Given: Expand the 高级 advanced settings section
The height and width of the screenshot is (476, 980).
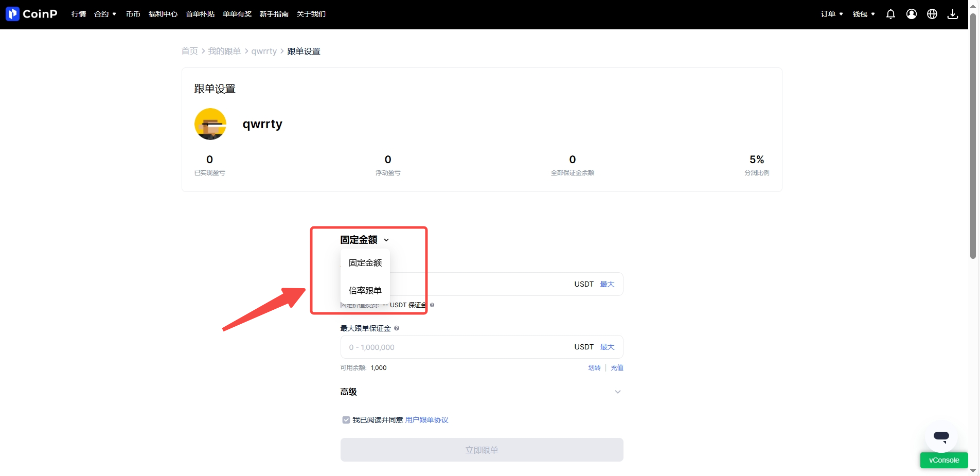Looking at the screenshot, I should 617,392.
